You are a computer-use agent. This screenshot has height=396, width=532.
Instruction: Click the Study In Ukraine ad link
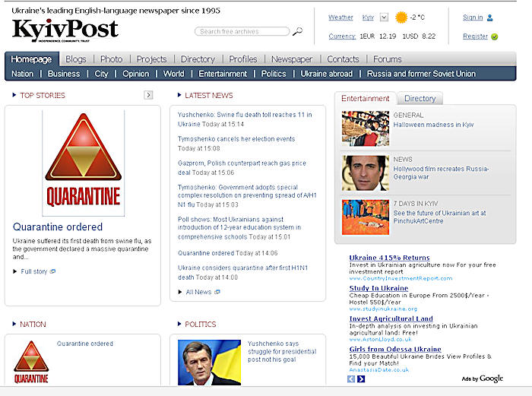click(x=378, y=288)
